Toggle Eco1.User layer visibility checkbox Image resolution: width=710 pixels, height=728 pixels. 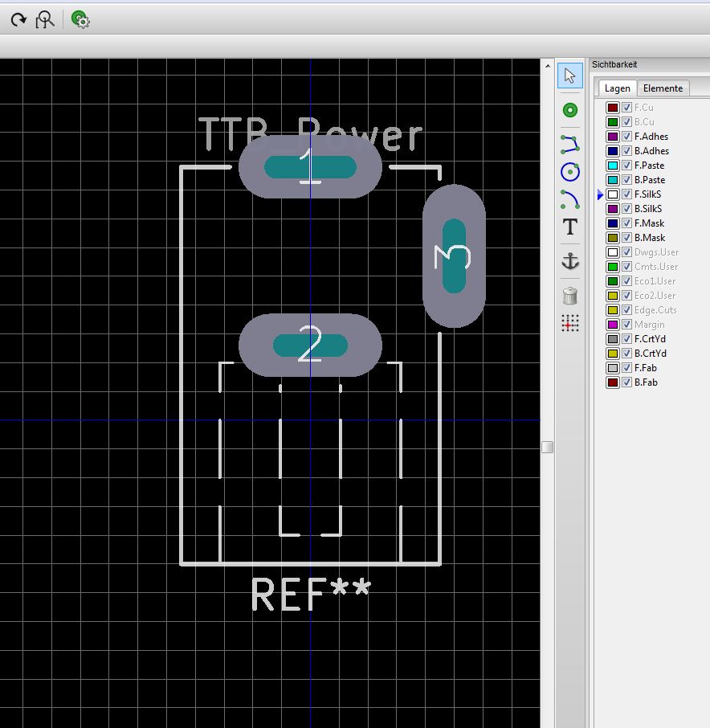click(x=626, y=281)
